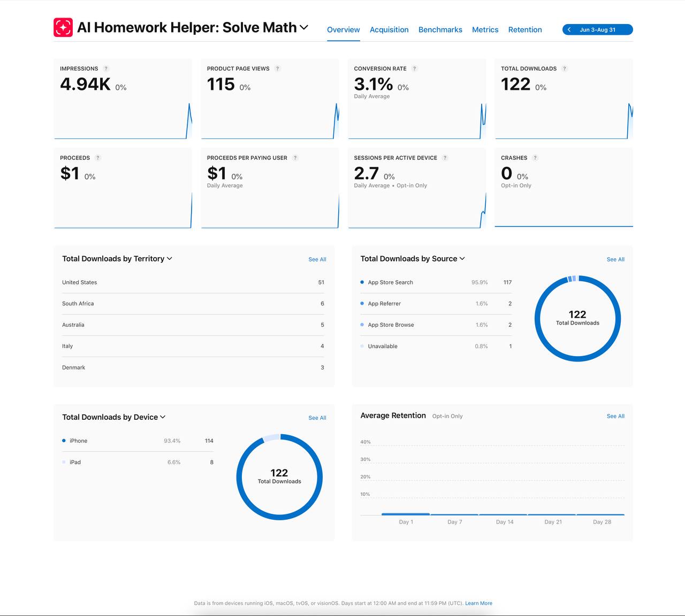Click the help icon next to Impressions
Image resolution: width=685 pixels, height=616 pixels.
tap(106, 68)
